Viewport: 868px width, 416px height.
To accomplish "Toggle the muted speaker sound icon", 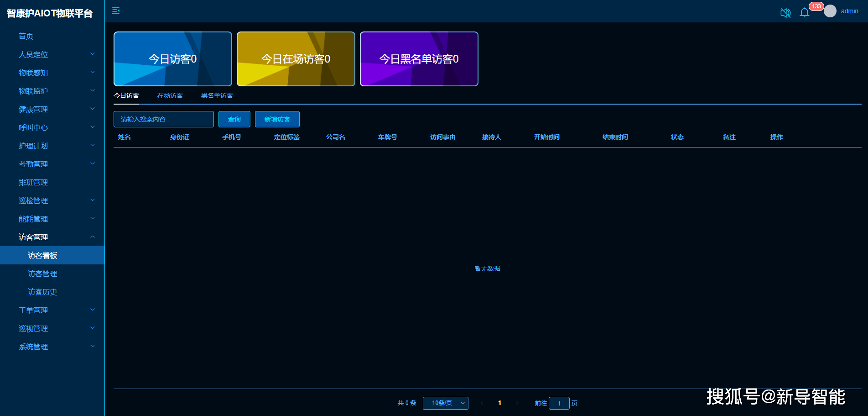I will tap(785, 13).
